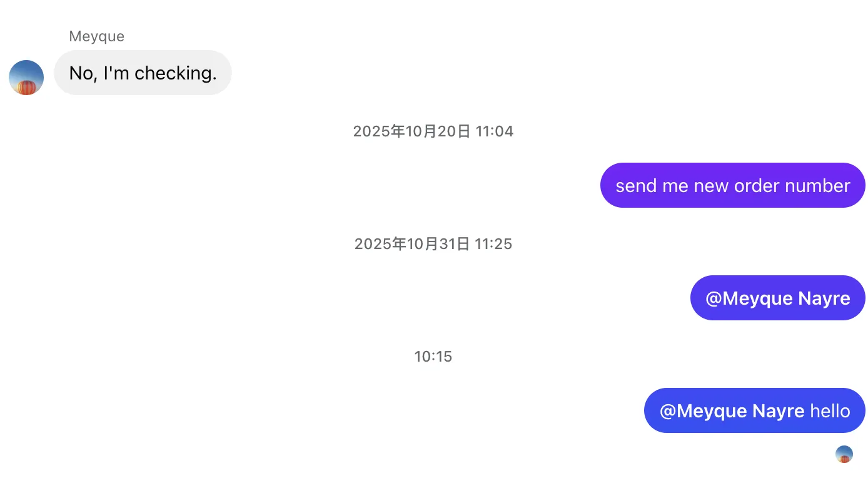This screenshot has width=868, height=478.
Task: Select the "No, I'm checking." message bubble
Action: tap(143, 73)
